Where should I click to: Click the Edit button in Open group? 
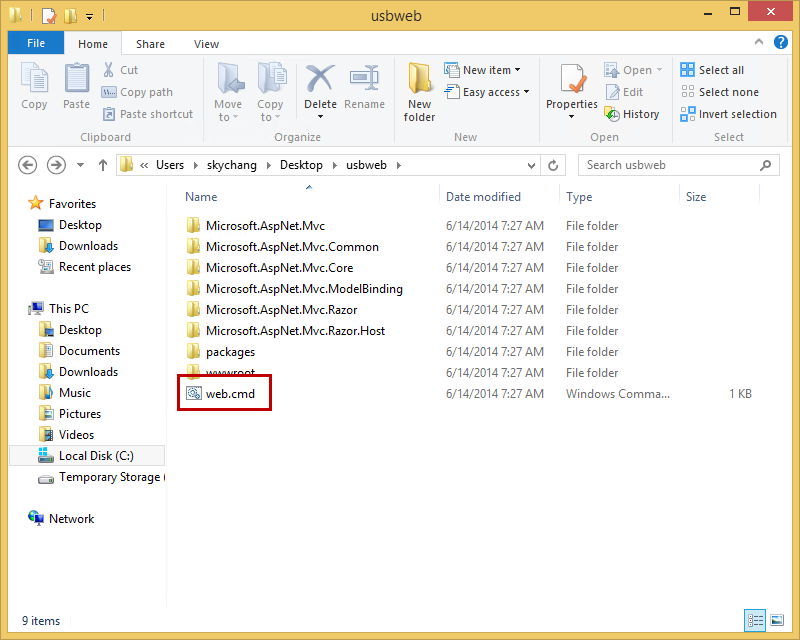tap(624, 92)
